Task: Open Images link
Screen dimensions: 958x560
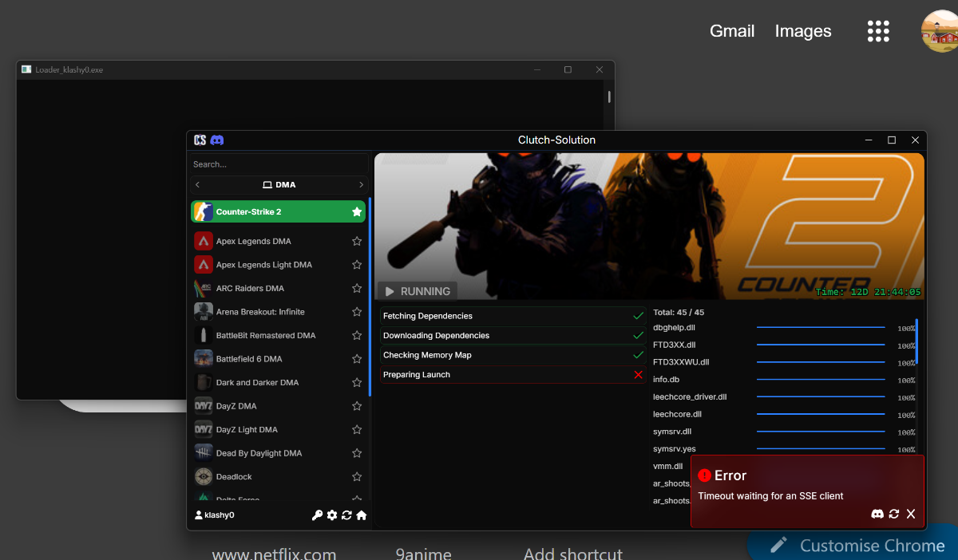Action: coord(803,31)
